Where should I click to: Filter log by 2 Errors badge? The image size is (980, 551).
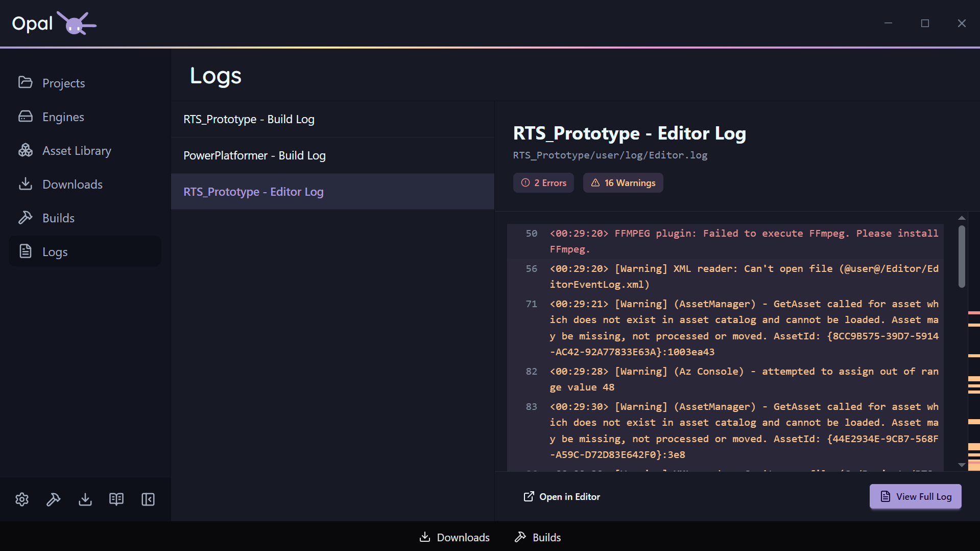pyautogui.click(x=543, y=183)
